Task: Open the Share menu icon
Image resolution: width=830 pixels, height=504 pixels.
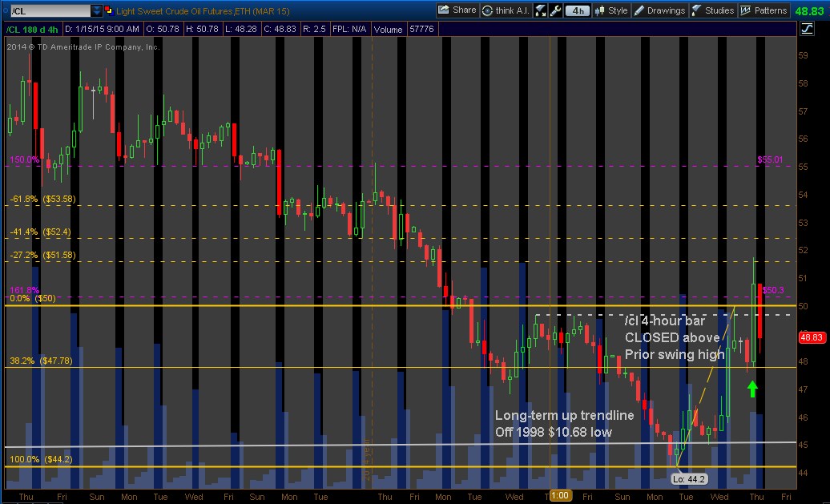Action: (457, 10)
